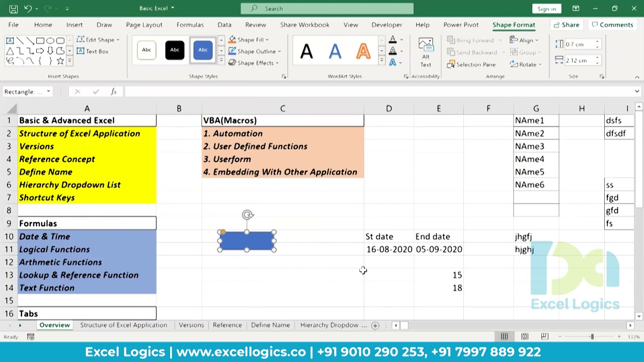Pick the Rectangle shape from Insert Shapes
This screenshot has width=644, height=362.
click(x=40, y=41)
